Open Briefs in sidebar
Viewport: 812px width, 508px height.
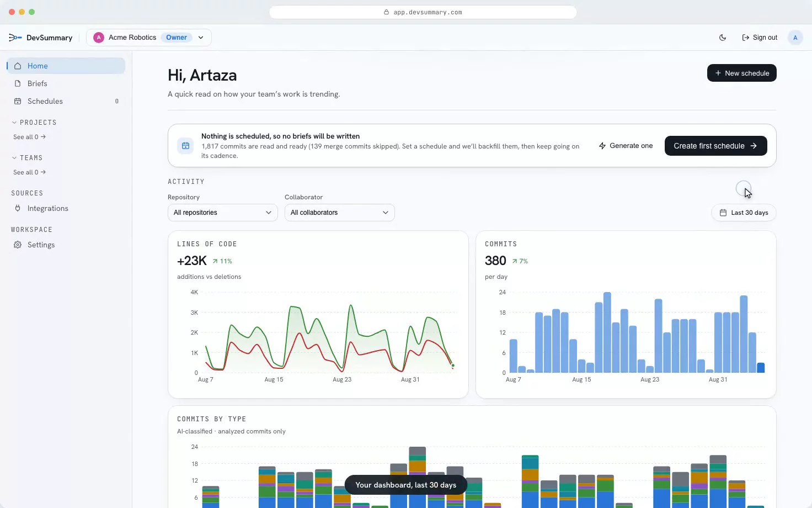[66, 83]
